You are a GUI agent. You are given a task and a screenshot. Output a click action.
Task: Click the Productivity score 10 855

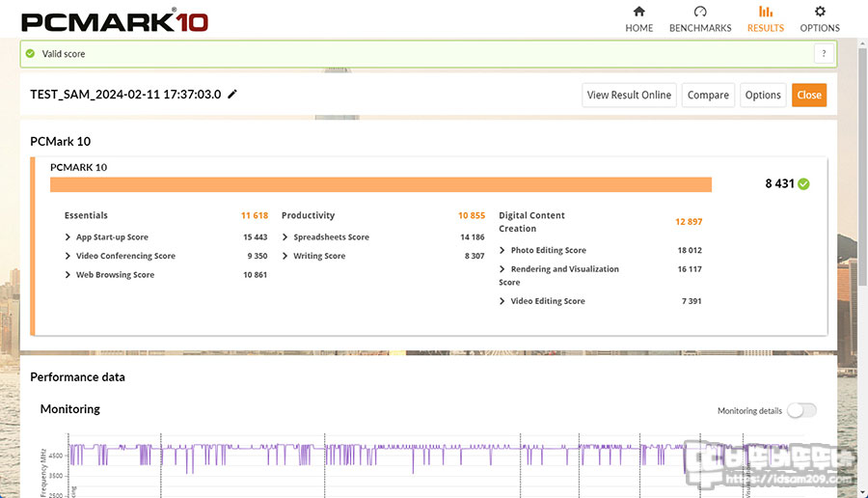point(471,215)
